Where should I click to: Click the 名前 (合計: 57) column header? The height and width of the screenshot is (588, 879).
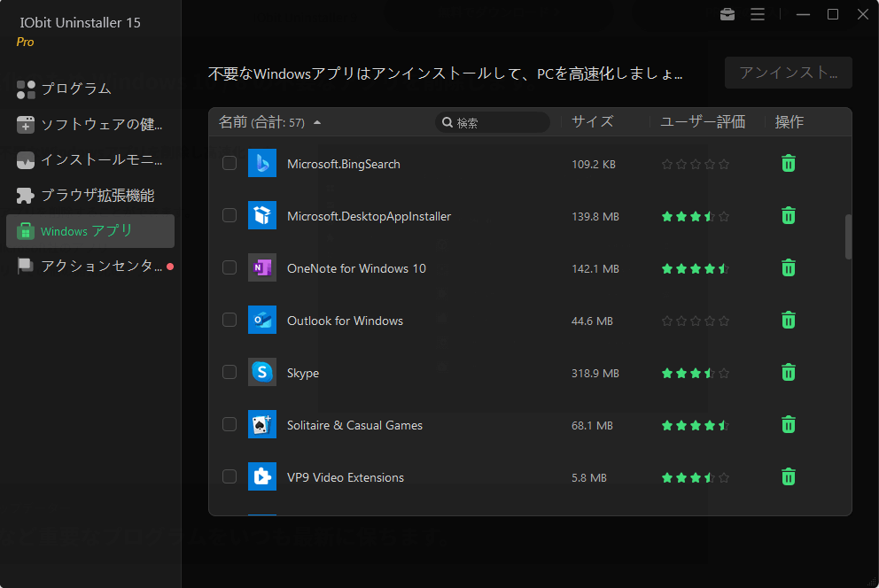click(261, 122)
